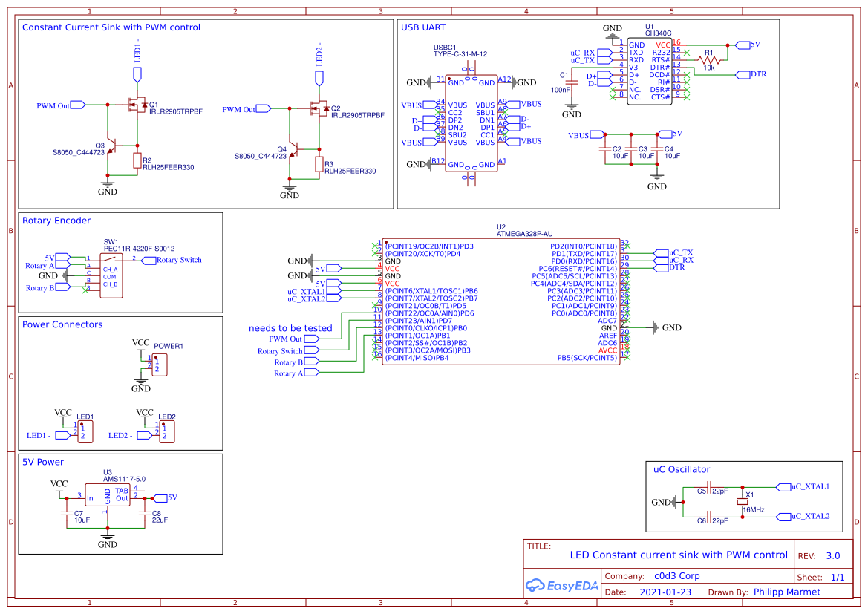The height and width of the screenshot is (614, 868).
Task: Select capacitor C8 22uF symbol
Action: [x=145, y=513]
